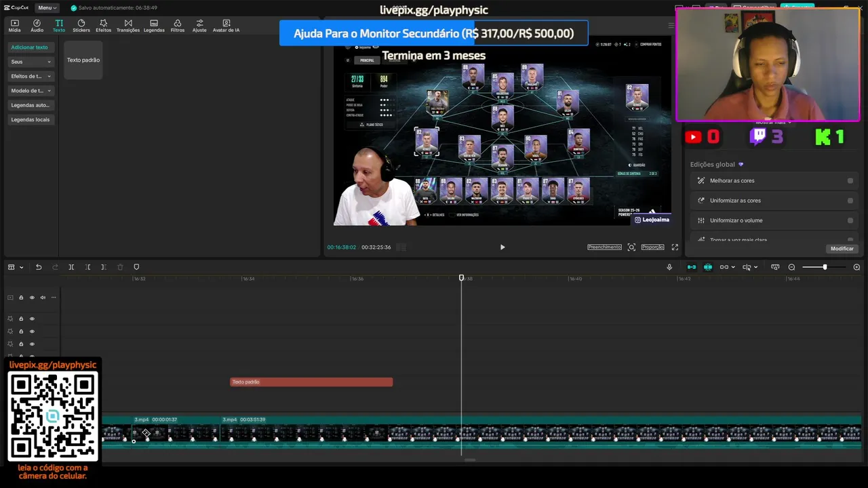Click the preview zoom-fit icon
This screenshot has width=868, height=488.
pos(631,247)
